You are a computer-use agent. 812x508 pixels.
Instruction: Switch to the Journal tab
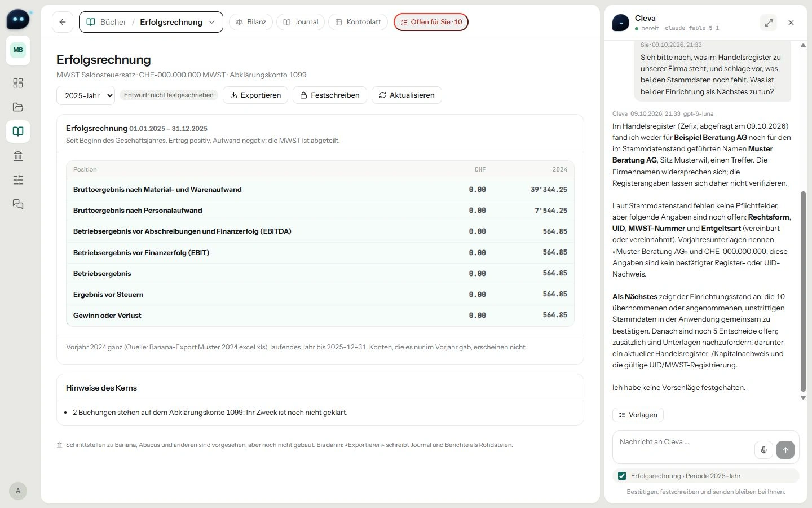(x=301, y=22)
